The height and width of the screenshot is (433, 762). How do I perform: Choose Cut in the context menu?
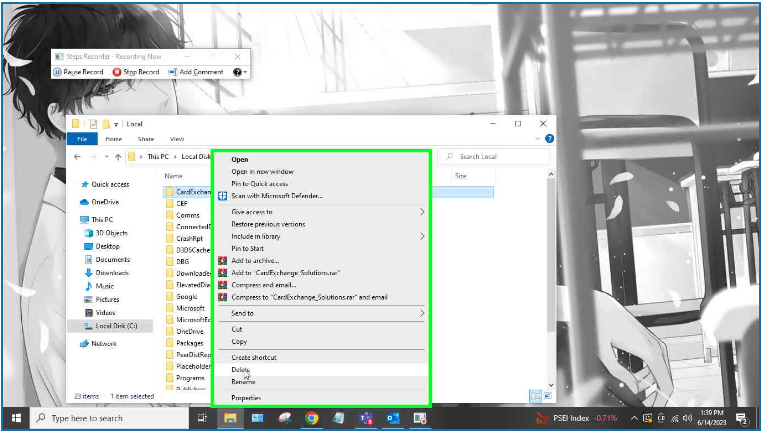321,329
